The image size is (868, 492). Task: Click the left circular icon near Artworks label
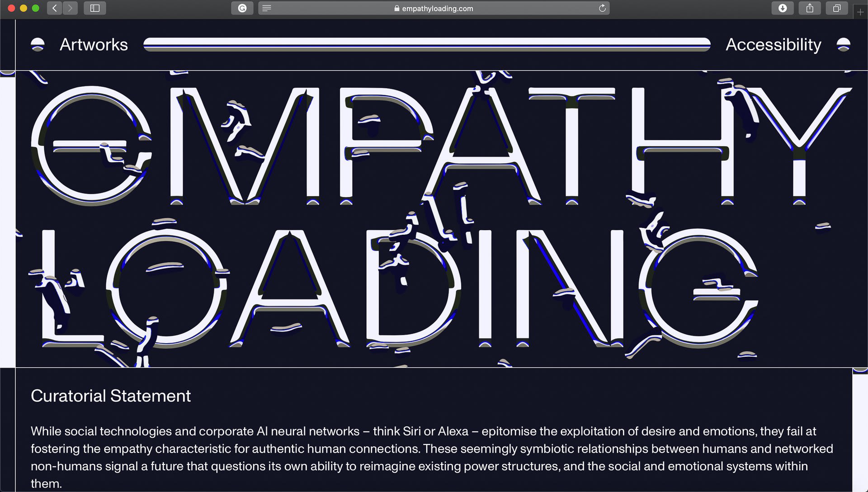[38, 44]
